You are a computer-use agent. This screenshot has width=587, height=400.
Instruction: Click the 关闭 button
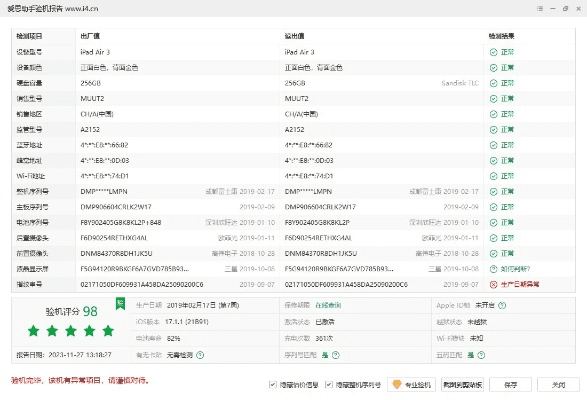click(558, 384)
